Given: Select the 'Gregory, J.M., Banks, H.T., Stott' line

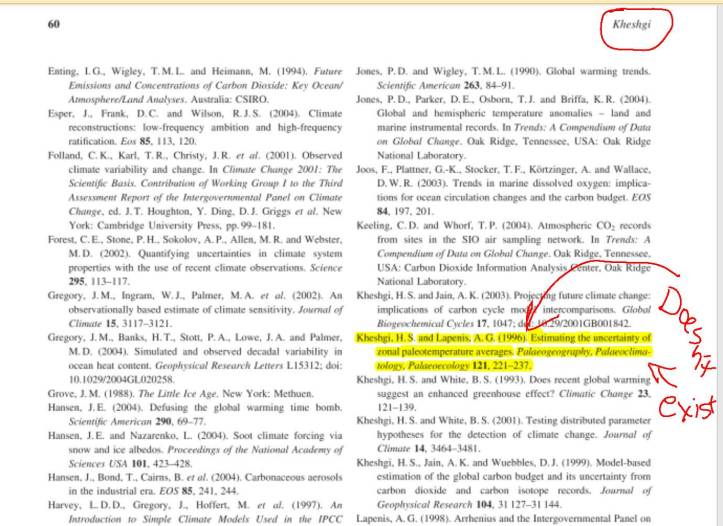Looking at the screenshot, I should (195, 337).
